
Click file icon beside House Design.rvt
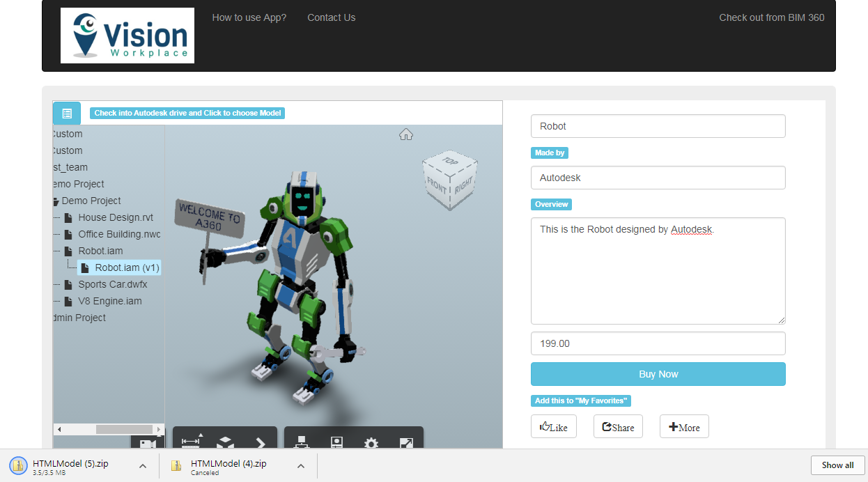tap(68, 218)
